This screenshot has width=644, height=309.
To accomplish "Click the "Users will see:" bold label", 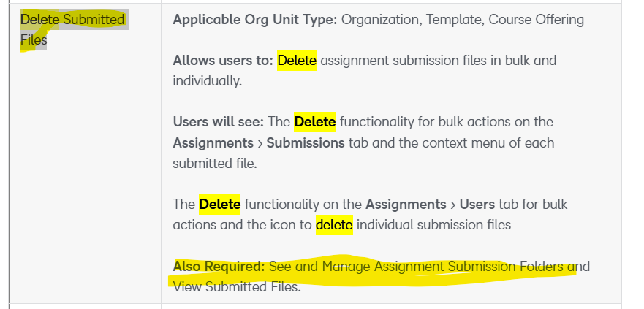I will 218,122.
